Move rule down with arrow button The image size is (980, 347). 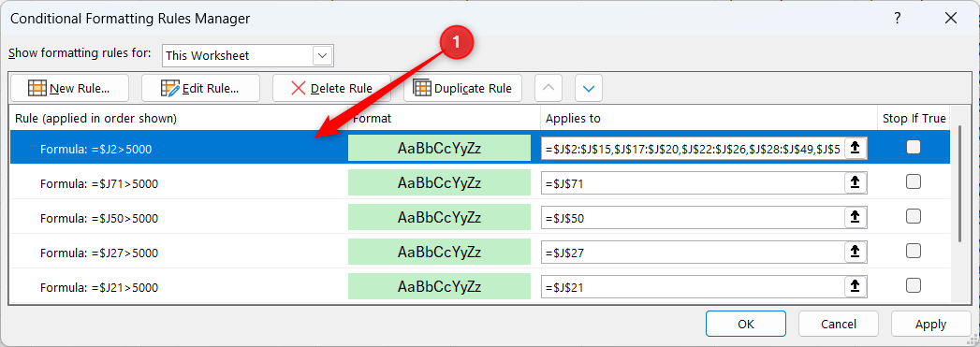(589, 88)
